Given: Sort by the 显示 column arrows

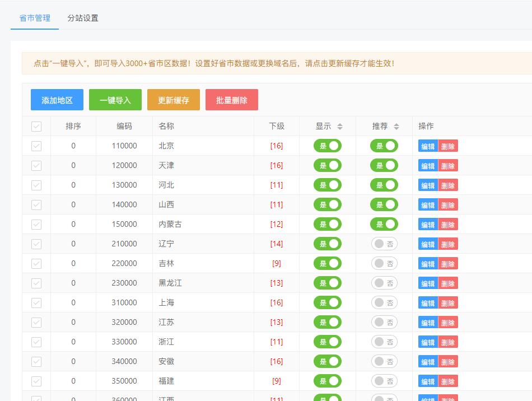Looking at the screenshot, I should coord(339,127).
